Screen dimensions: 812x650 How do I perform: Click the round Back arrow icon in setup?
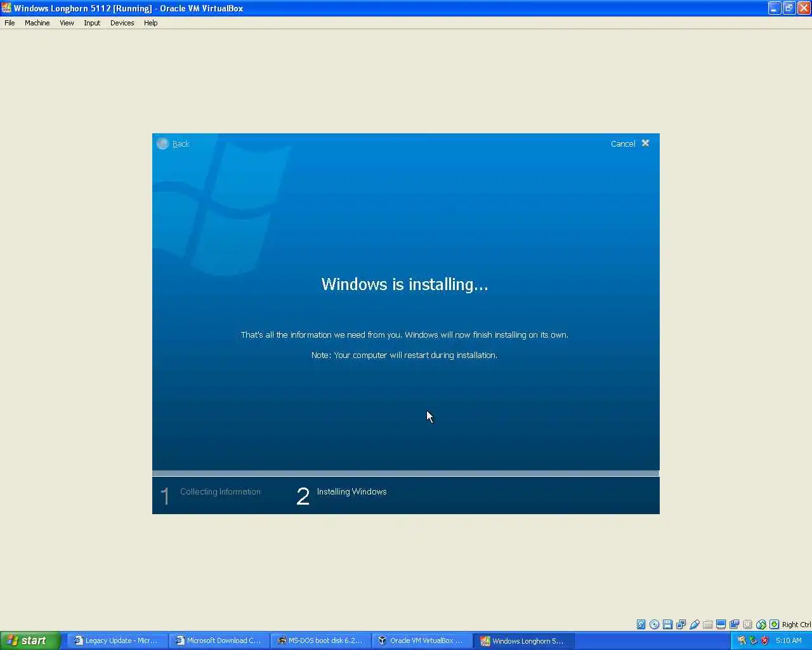[x=162, y=143]
